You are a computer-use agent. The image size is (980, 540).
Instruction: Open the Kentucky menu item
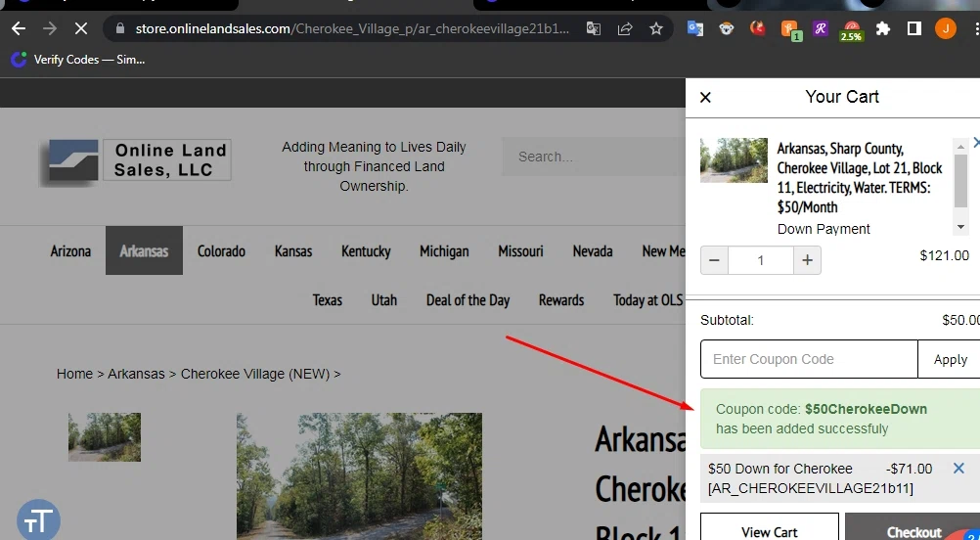366,251
